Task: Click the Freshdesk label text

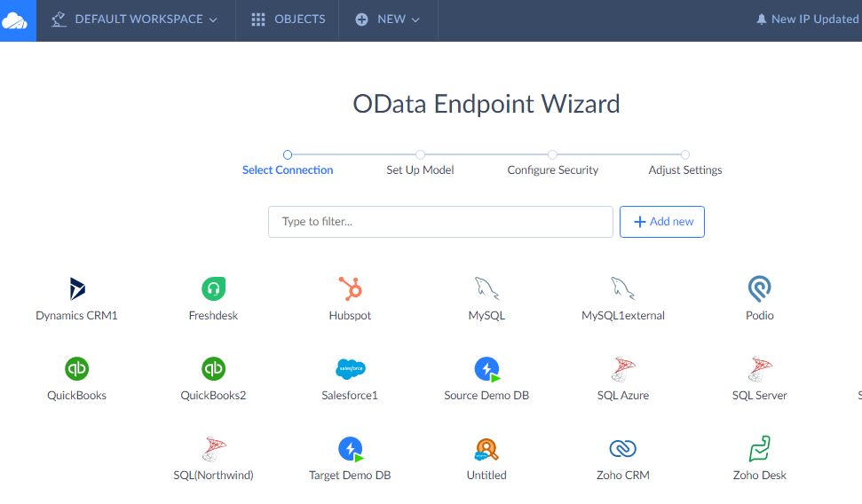Action: point(213,316)
